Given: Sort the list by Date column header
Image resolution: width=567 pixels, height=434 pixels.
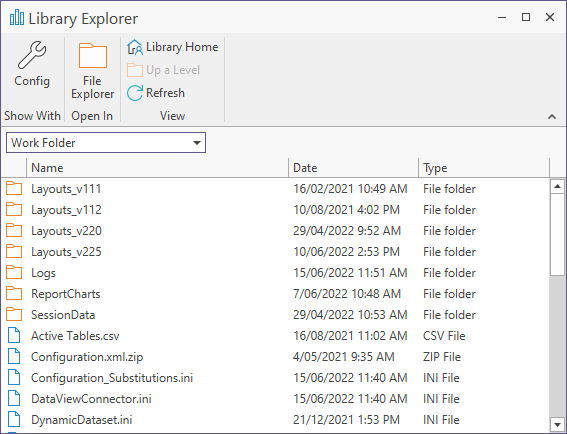Looking at the screenshot, I should (x=354, y=168).
